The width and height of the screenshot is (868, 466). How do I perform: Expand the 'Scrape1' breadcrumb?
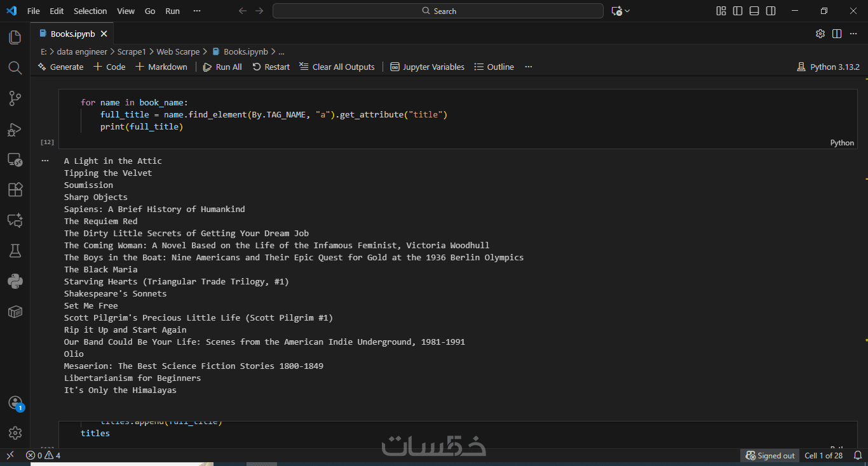tap(132, 51)
